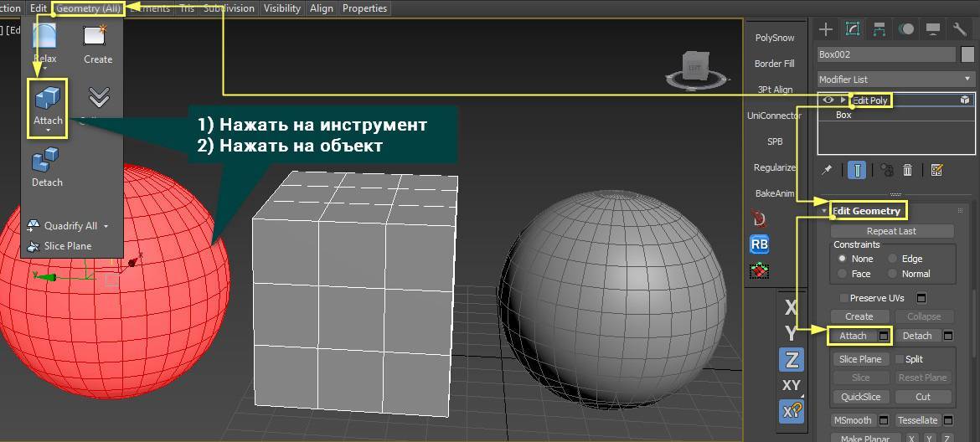
Task: Enable the Preserve UVs checkbox
Action: point(843,298)
